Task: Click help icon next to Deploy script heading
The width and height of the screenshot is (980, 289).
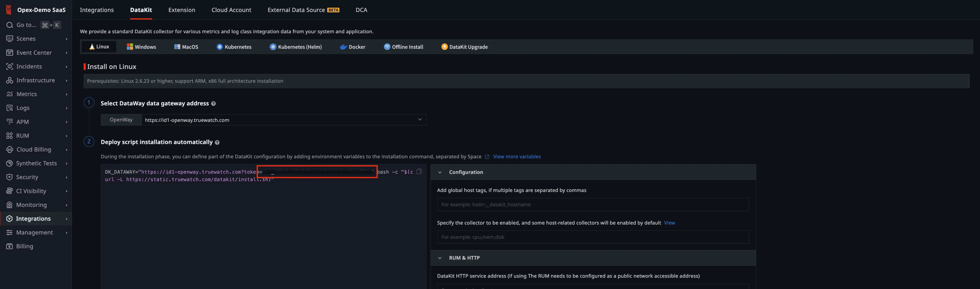Action: tap(217, 142)
